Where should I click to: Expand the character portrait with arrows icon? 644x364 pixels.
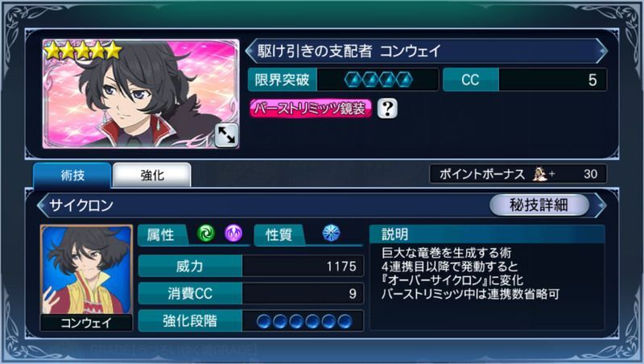tap(226, 135)
